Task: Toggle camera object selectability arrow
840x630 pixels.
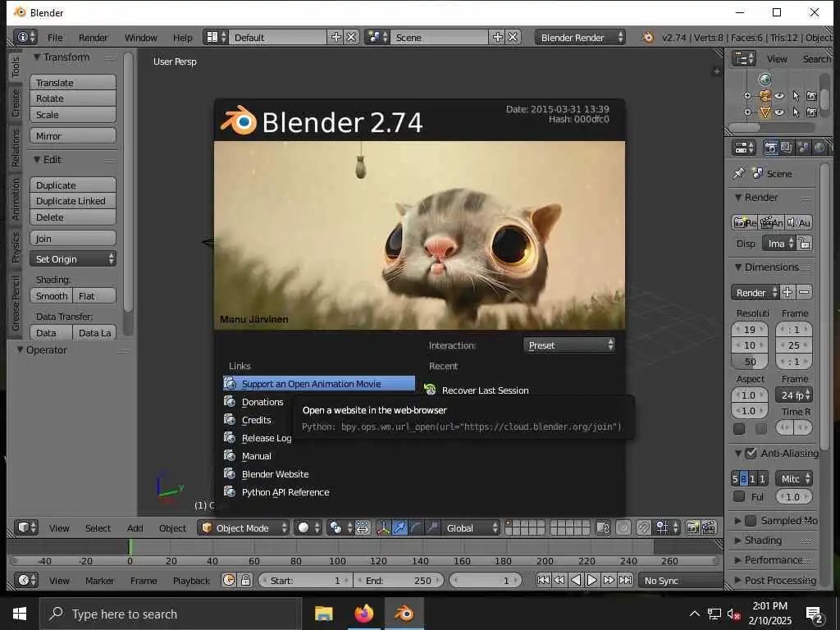Action: 796,96
